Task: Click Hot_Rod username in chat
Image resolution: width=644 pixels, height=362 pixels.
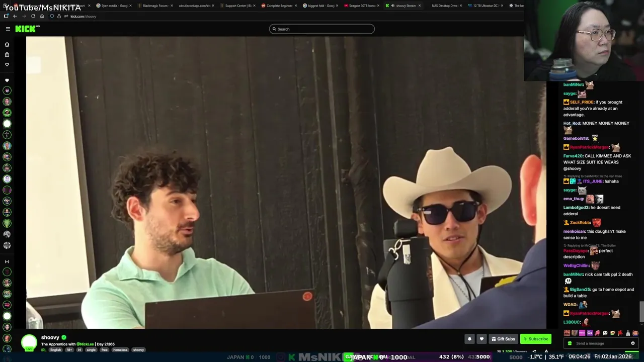Action: [x=572, y=123]
